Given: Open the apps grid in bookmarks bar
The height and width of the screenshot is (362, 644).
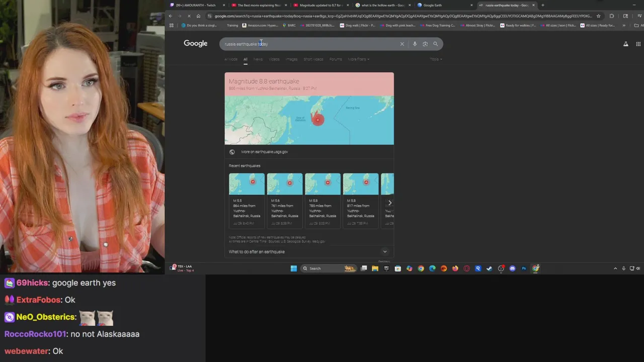Looking at the screenshot, I should click(171, 25).
